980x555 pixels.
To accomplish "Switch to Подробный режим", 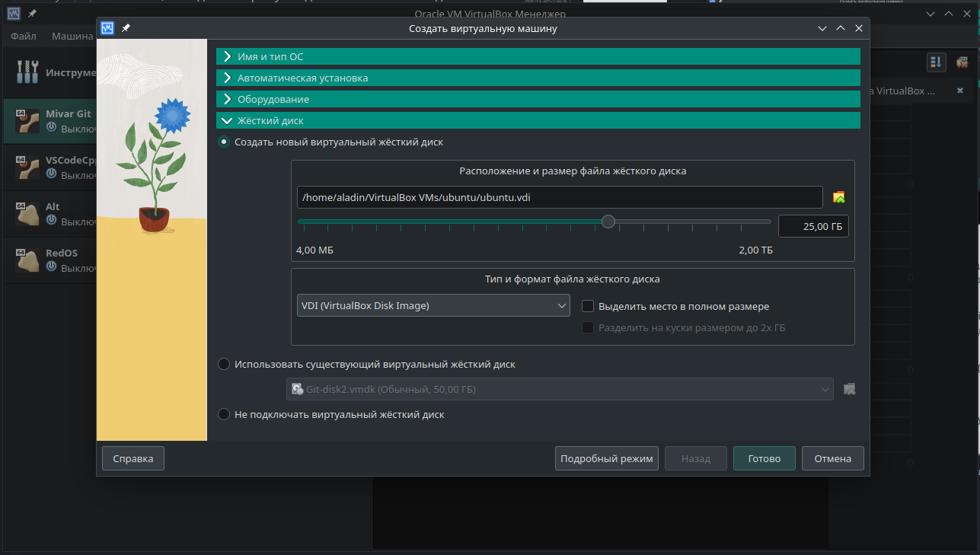I will pyautogui.click(x=606, y=458).
